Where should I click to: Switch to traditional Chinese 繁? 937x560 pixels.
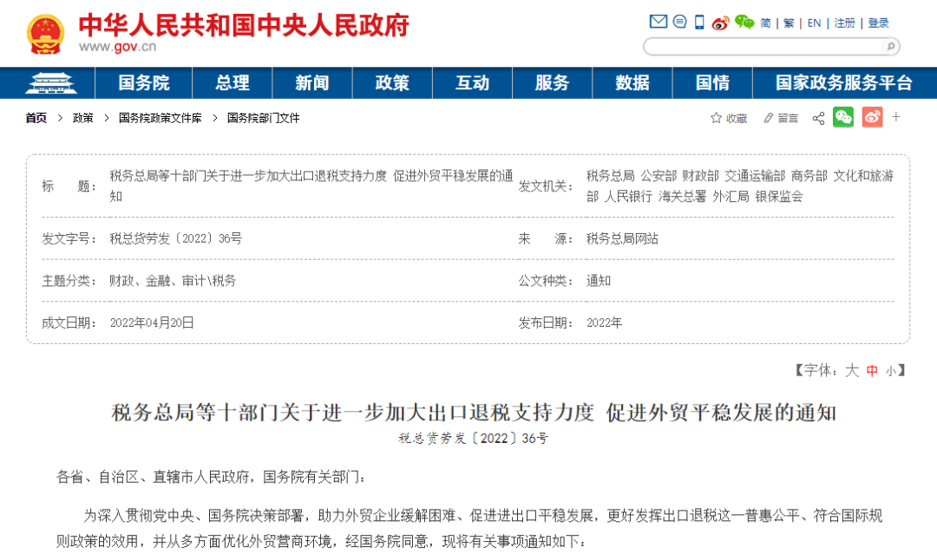789,23
